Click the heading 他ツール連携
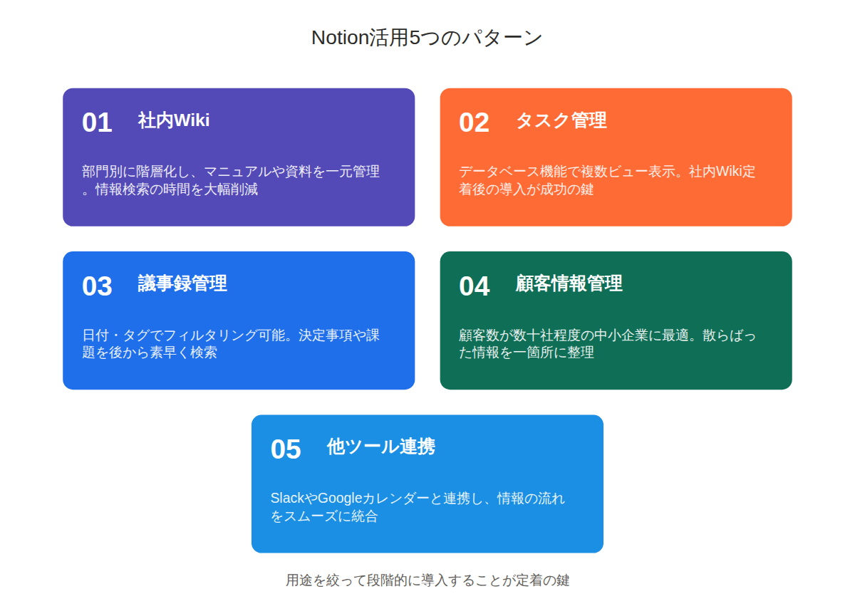The width and height of the screenshot is (855, 616). click(x=380, y=447)
